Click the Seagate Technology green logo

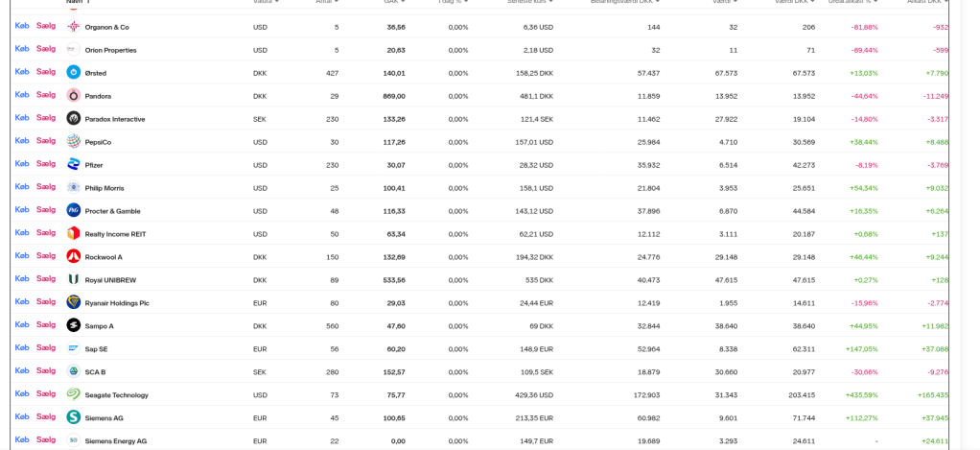tap(74, 394)
